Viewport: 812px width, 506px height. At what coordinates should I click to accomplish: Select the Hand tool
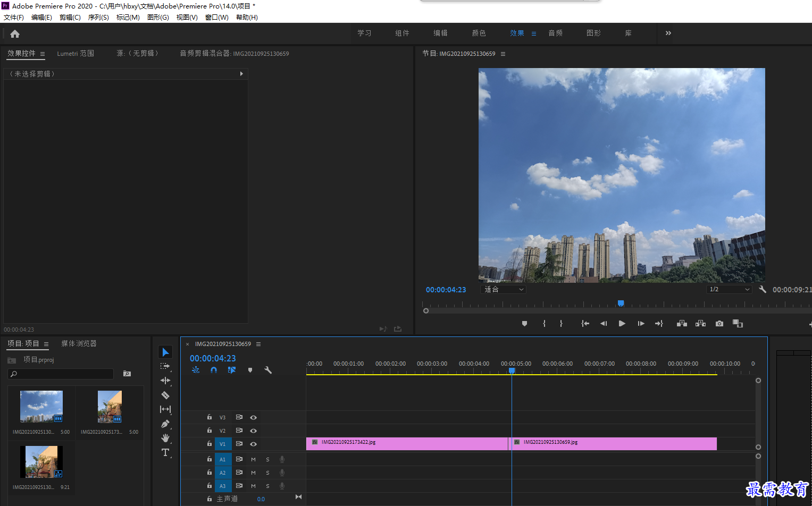(x=165, y=438)
